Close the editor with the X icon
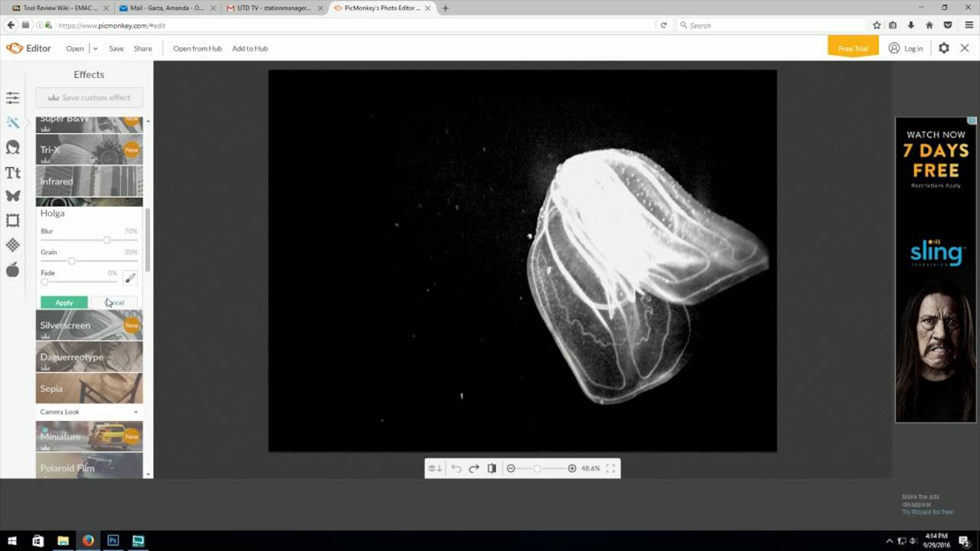This screenshot has height=551, width=980. pyautogui.click(x=965, y=47)
